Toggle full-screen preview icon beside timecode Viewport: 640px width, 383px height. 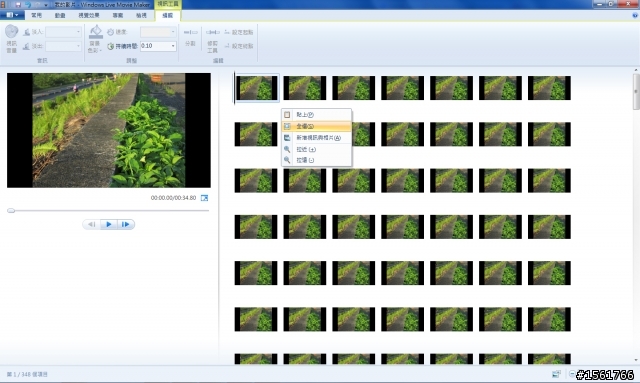tap(204, 198)
